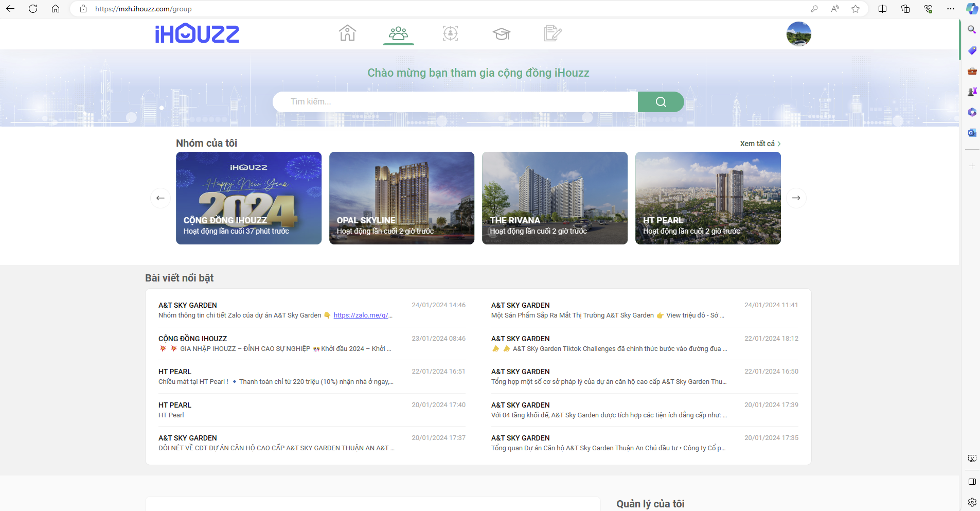This screenshot has width=980, height=511.
Task: Click the iHouzz logo
Action: 197,34
